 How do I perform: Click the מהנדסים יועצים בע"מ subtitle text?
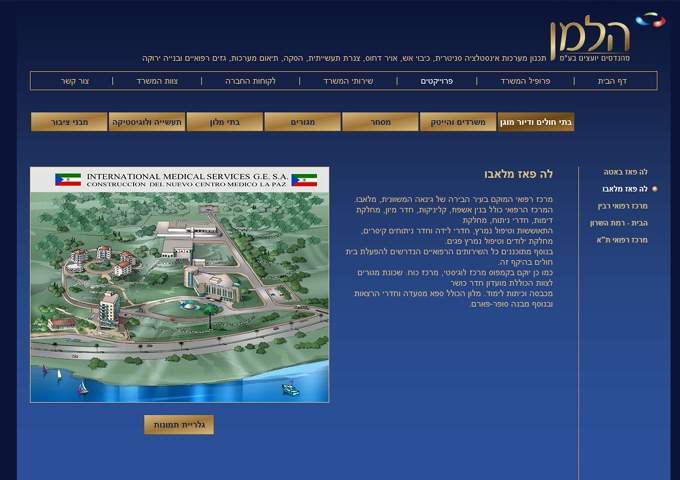click(x=594, y=58)
